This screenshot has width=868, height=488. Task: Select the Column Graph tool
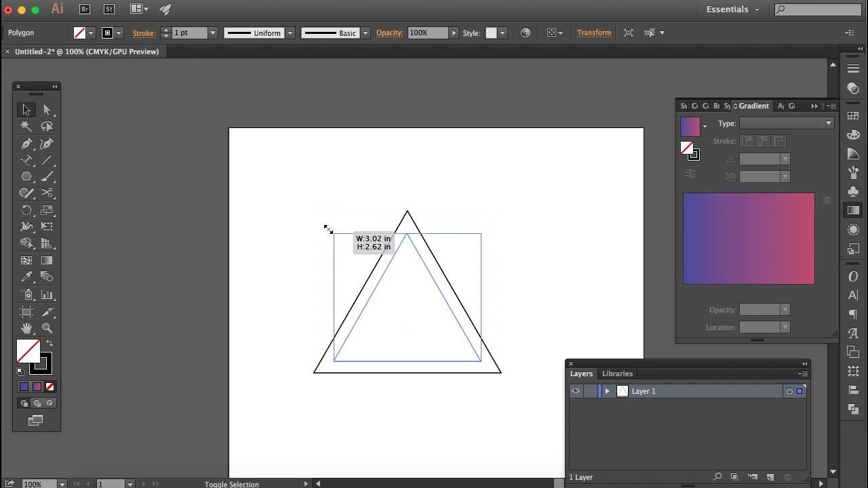[47, 295]
